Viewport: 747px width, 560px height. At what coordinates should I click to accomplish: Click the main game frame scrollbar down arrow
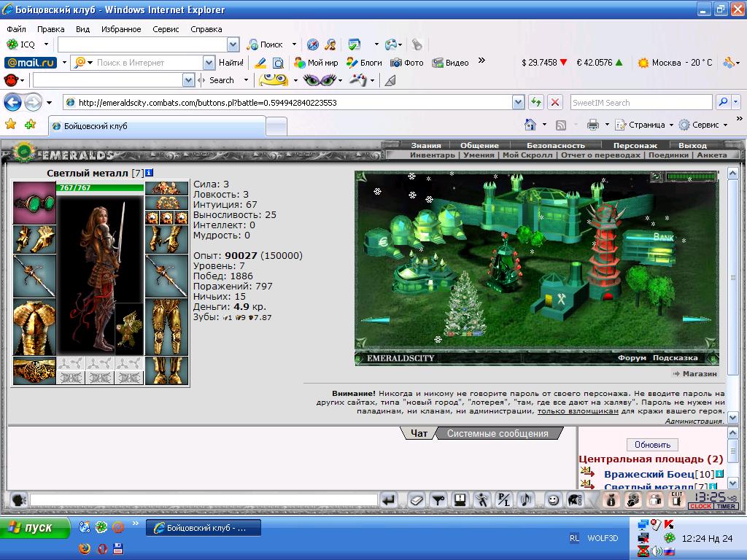click(x=733, y=418)
